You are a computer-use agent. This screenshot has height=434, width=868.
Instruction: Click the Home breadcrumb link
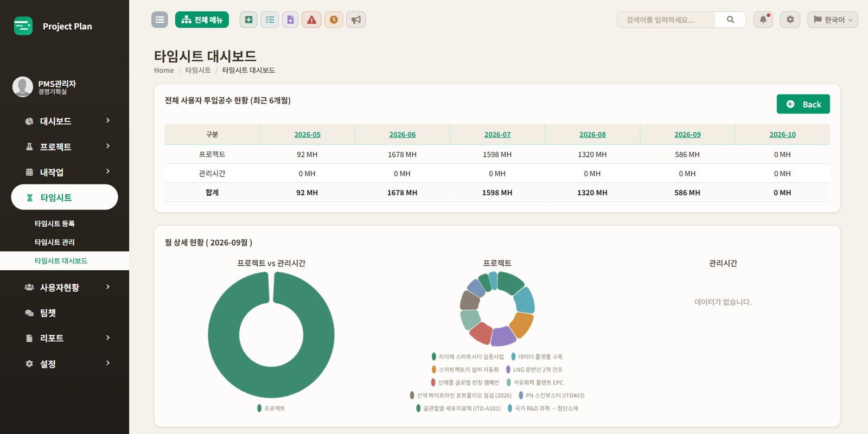coord(164,71)
